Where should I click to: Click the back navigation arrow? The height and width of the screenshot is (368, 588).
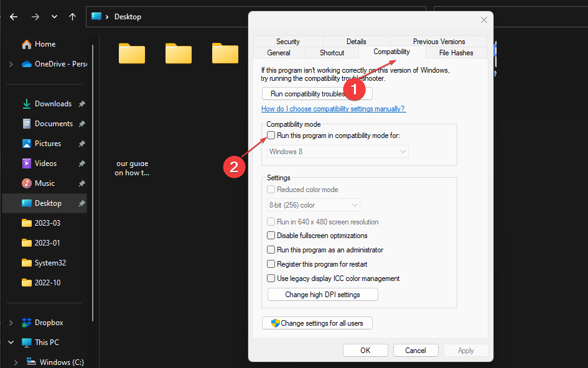click(x=14, y=17)
